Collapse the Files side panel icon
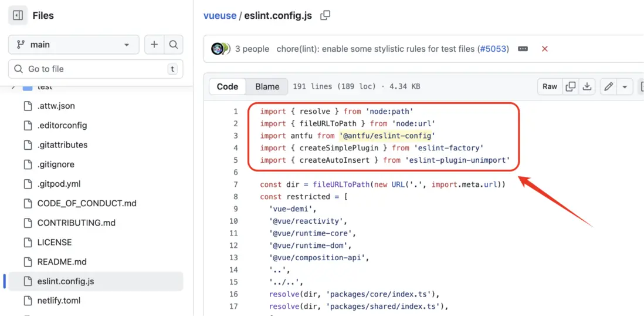Screen dimensions: 644x316 pos(18,16)
